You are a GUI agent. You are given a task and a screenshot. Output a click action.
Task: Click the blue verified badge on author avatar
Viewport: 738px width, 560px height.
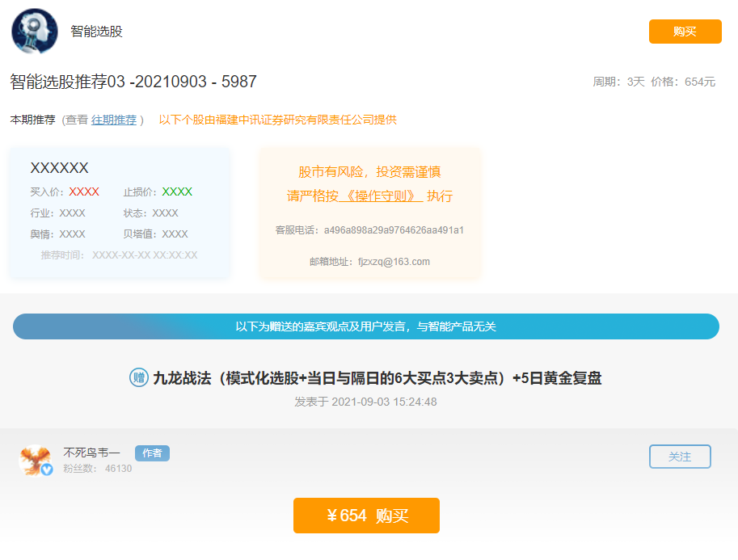click(47, 469)
